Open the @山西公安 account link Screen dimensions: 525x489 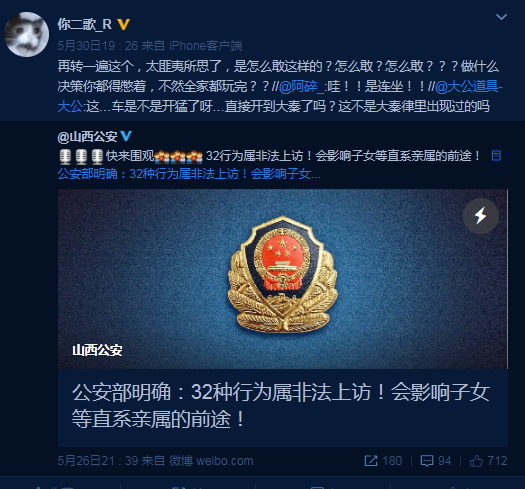click(x=87, y=136)
